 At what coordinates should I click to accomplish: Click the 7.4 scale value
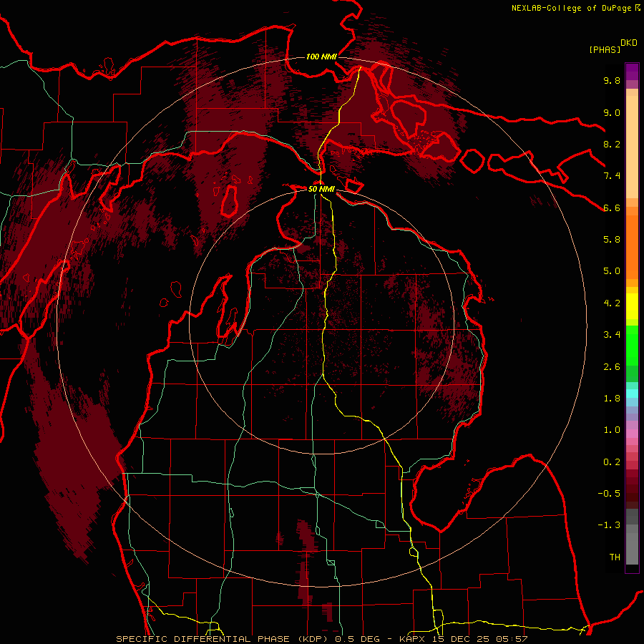[x=612, y=176]
